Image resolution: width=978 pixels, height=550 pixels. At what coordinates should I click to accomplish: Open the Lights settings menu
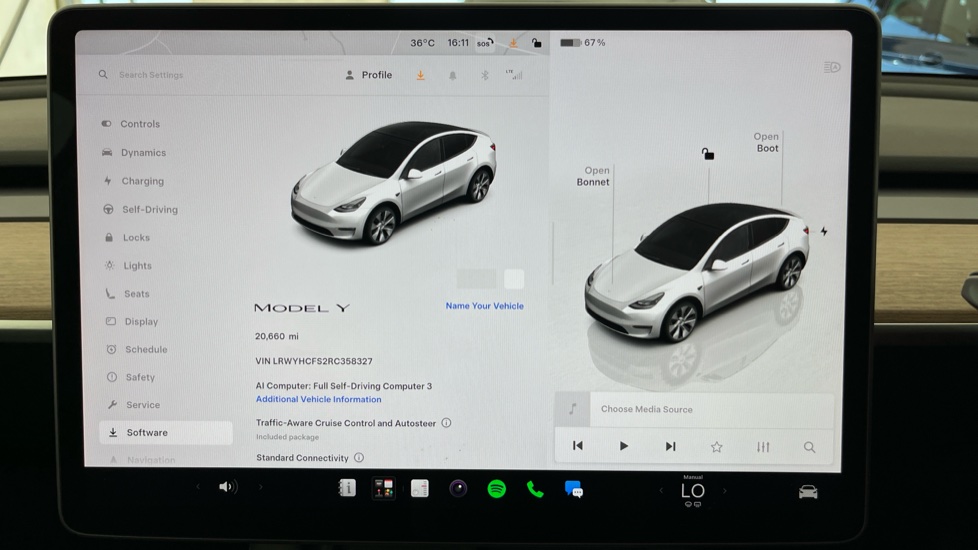[x=128, y=266]
